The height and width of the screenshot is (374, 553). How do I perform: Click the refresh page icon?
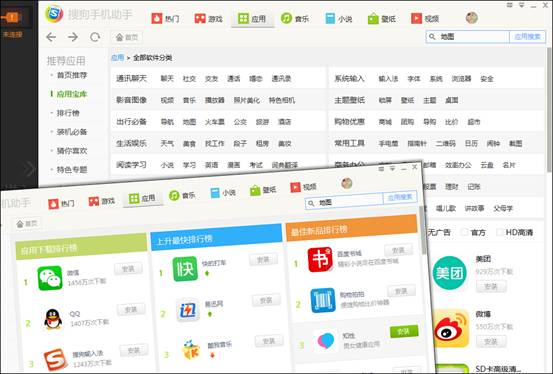click(x=95, y=37)
